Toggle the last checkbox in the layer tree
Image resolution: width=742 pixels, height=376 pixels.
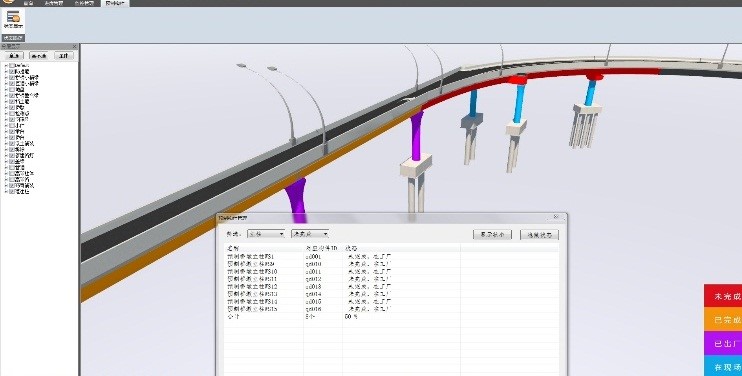(12, 192)
